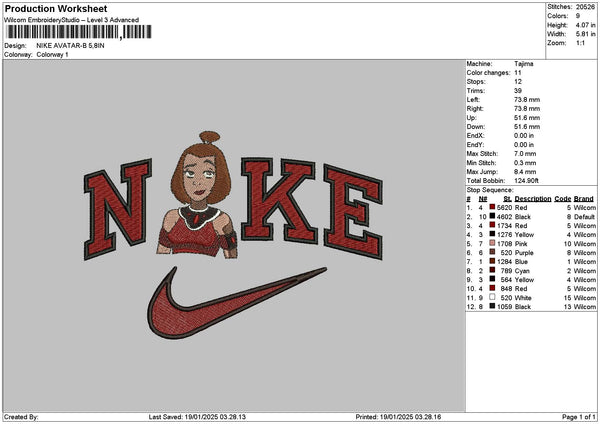Click the Min Stitch value 0.3 mm
The width and height of the screenshot is (600, 424).
point(525,163)
